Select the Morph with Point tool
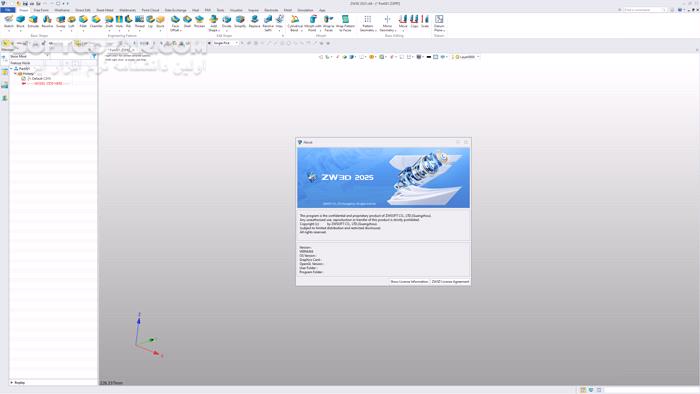Viewport: 700px width, 394px height. (312, 23)
